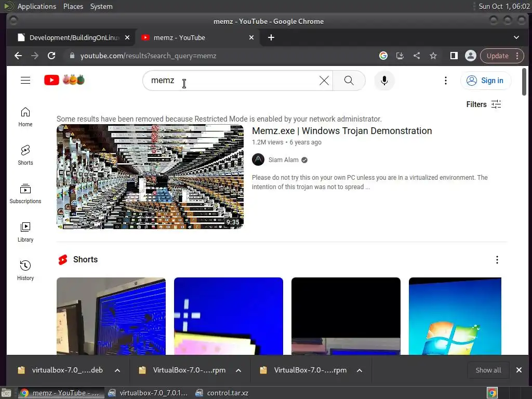Click Siam Alam channel avatar

(x=258, y=159)
